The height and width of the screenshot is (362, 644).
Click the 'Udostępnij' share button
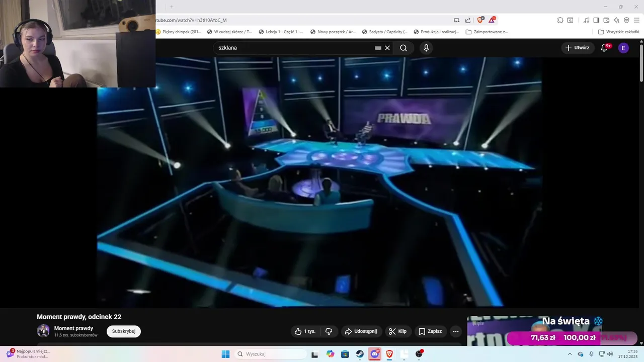pyautogui.click(x=361, y=331)
